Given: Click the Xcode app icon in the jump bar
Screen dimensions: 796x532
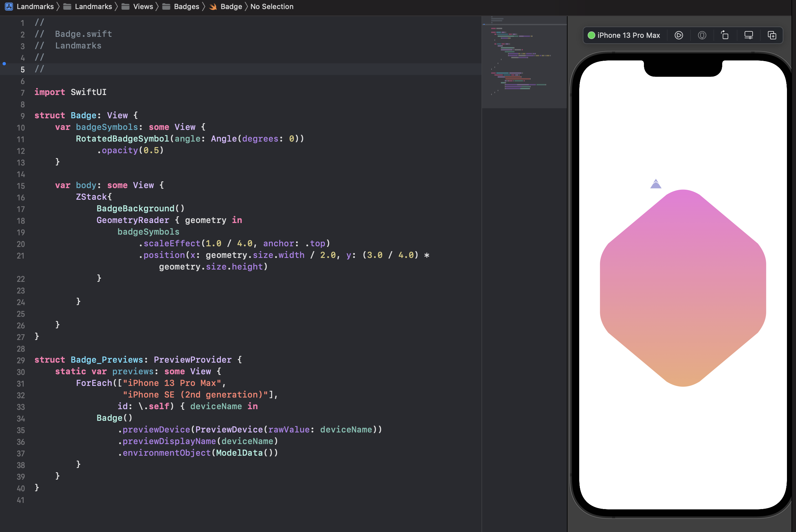Looking at the screenshot, I should (9, 6).
